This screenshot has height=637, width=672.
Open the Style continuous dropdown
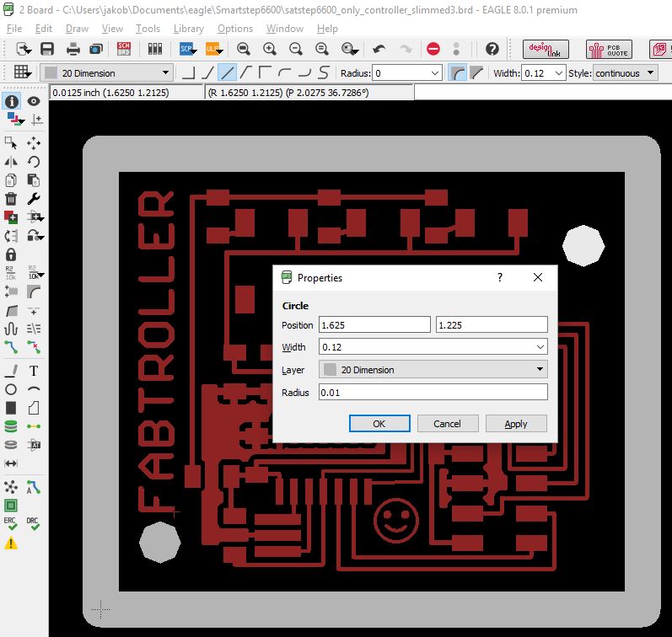pyautogui.click(x=625, y=73)
